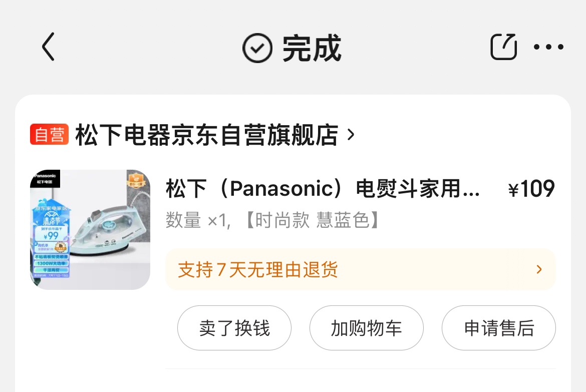Tap the 数量 ×1 时尚款 慧蓝色 spec line
The image size is (586, 392).
(273, 220)
